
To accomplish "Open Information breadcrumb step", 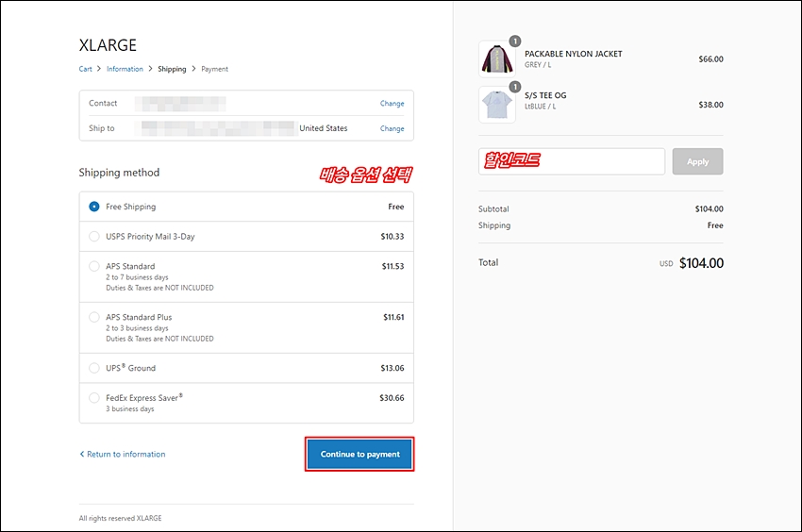I will [x=125, y=69].
